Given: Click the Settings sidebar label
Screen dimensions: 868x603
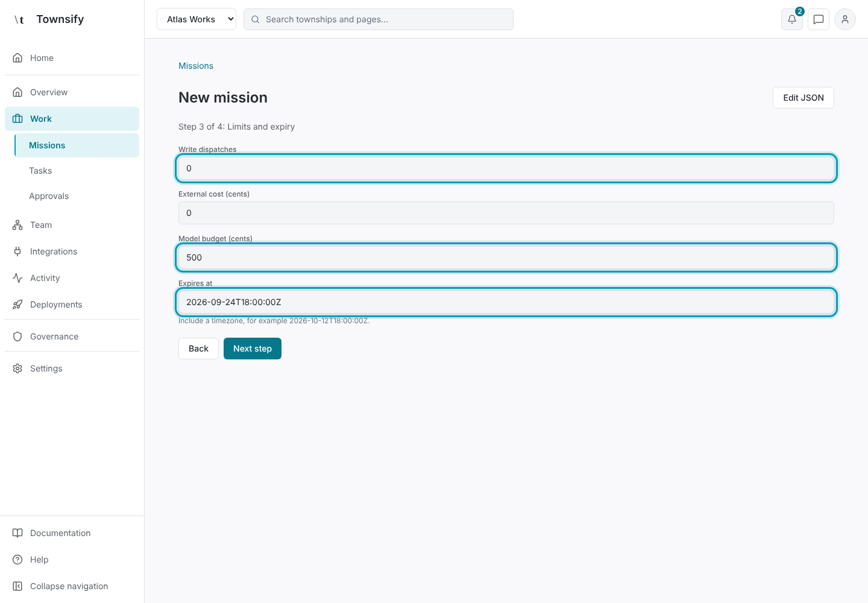Looking at the screenshot, I should coord(46,368).
